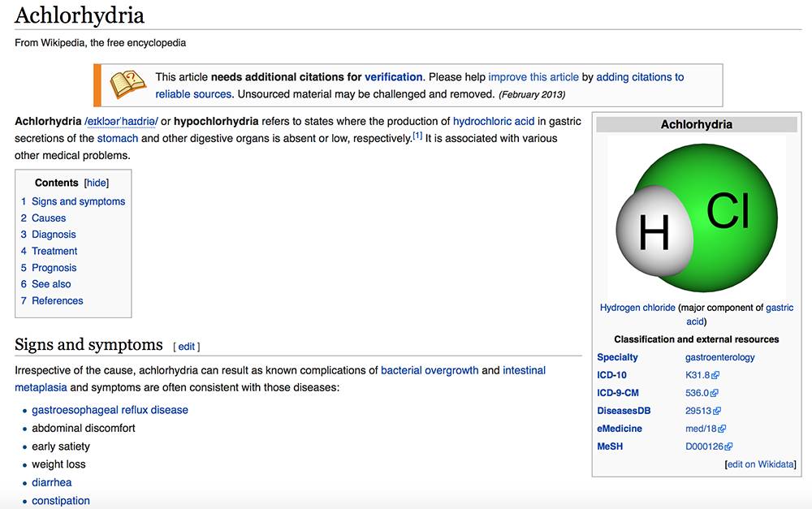Click the 'edit on Wikidata' link
Screen dimensions: 812x509
pos(761,464)
